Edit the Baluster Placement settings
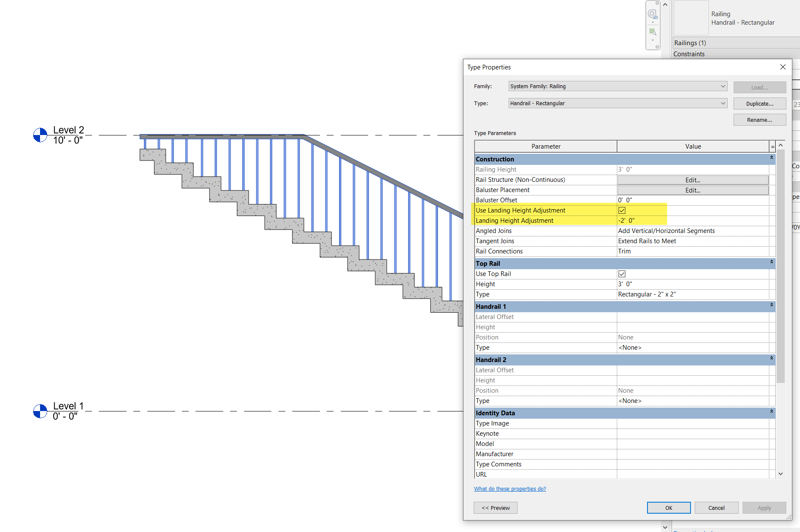Viewport: 800px width, 532px height. coord(693,190)
